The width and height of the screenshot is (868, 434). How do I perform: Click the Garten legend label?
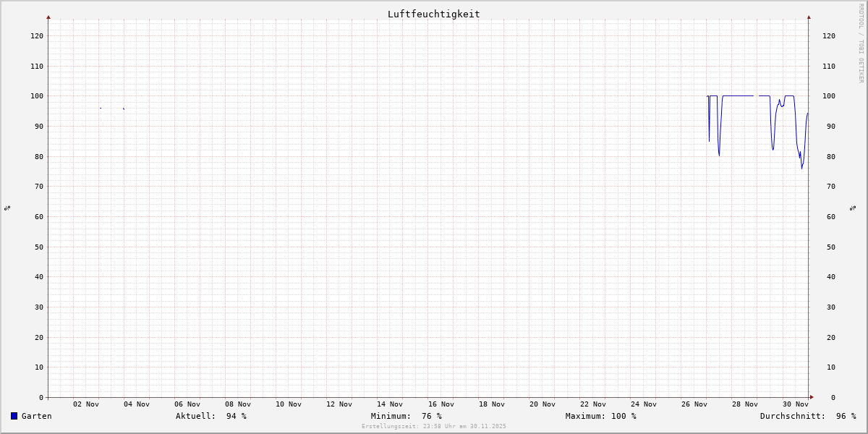click(x=37, y=416)
